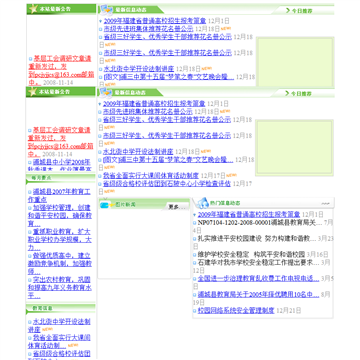Open 省级合格校评估团到石狮中心小学检查评估 link
360x360 pixels.
167,183
